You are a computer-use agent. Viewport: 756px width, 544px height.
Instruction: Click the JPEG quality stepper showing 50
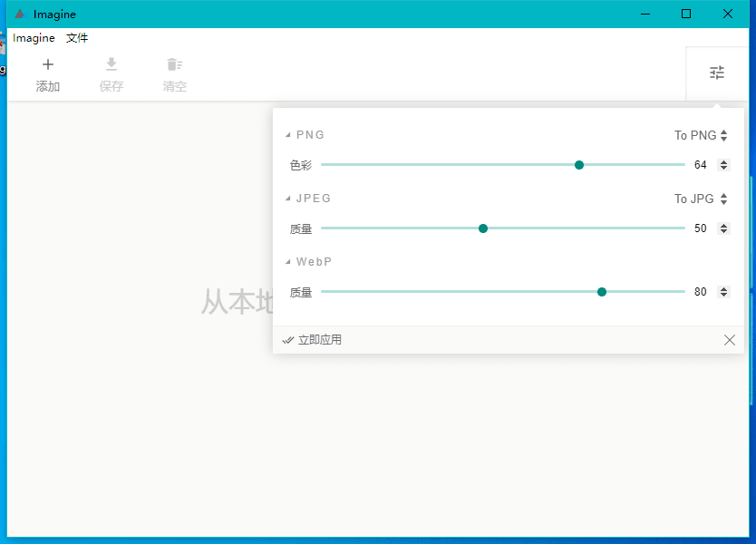[723, 228]
